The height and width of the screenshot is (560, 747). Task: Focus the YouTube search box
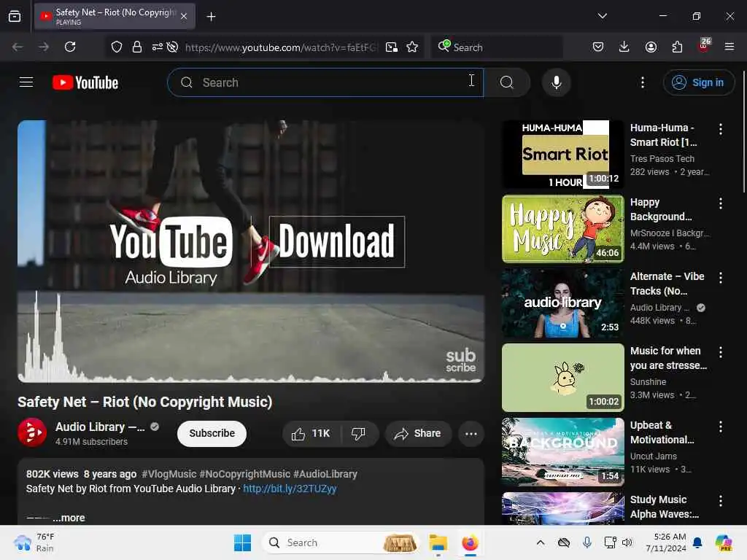tap(325, 82)
